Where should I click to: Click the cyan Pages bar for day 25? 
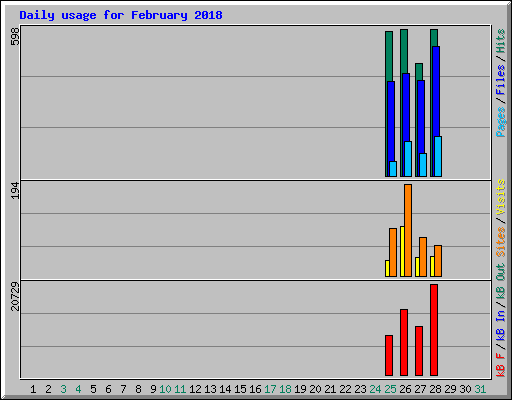(393, 169)
